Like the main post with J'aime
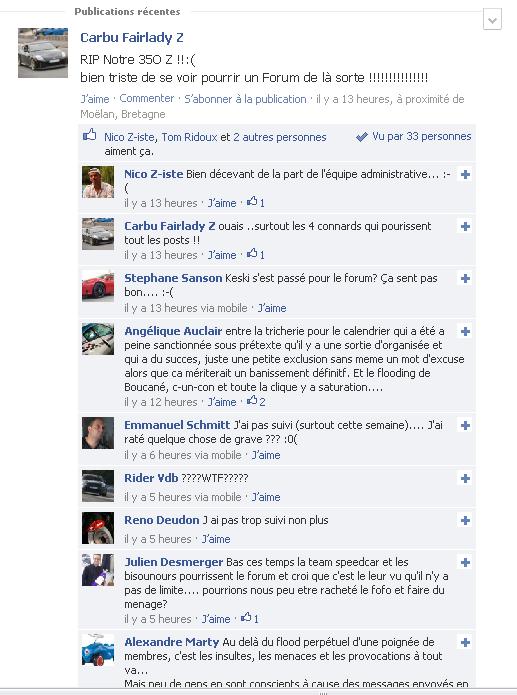Viewport: 517px width, 695px height. 94,99
